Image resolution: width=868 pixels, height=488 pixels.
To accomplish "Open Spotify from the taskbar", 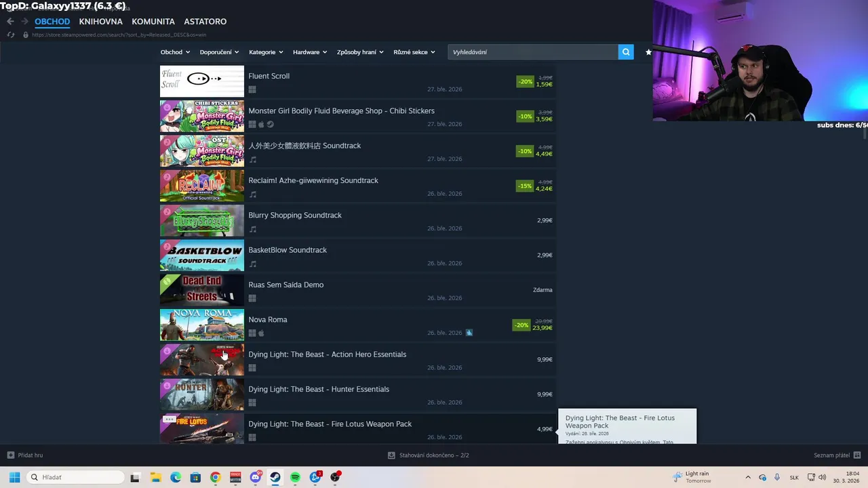I will 296,477.
